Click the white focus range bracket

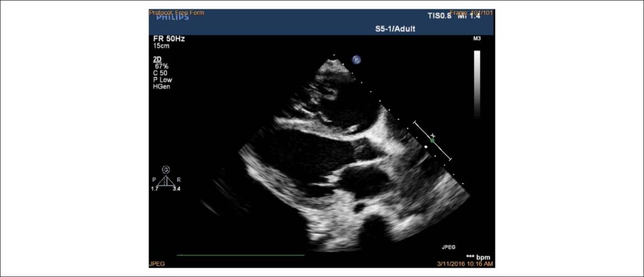(x=432, y=141)
